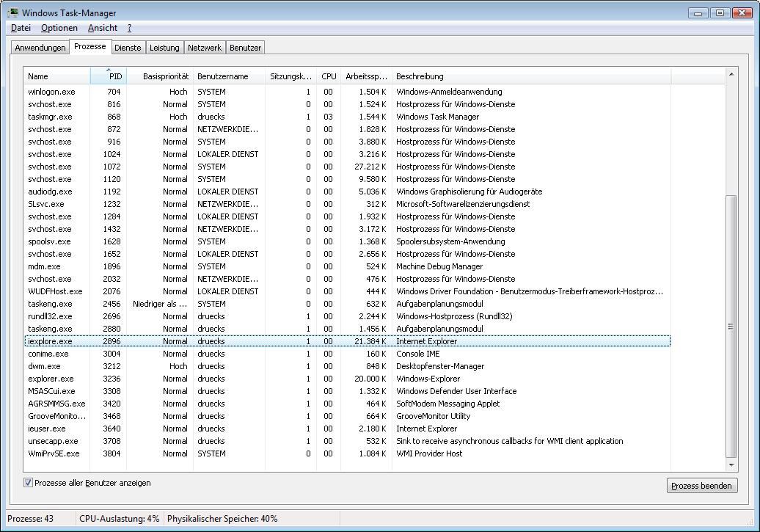Viewport: 760px width, 532px height.
Task: Click Physikalischer Speicher: 40% status entry
Action: [222, 518]
